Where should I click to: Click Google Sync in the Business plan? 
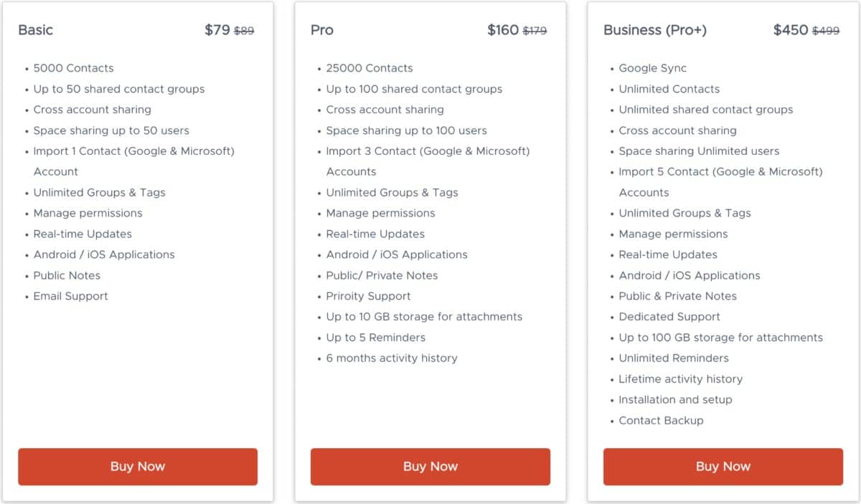(652, 68)
